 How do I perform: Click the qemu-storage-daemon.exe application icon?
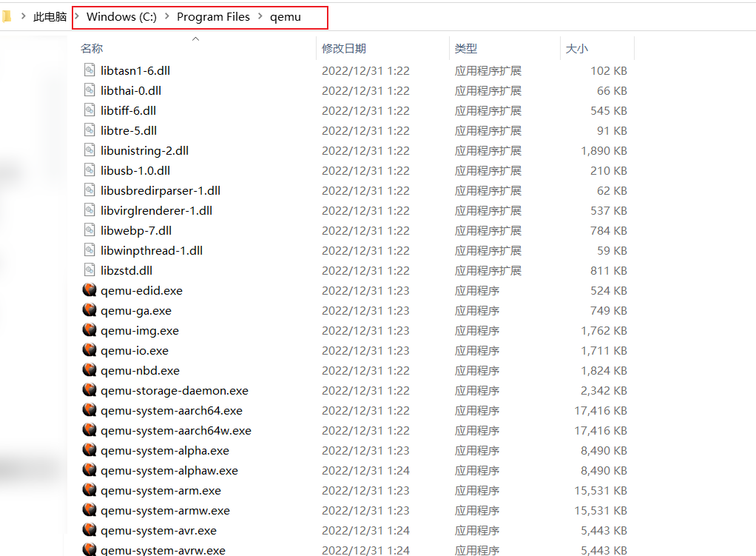coord(90,390)
